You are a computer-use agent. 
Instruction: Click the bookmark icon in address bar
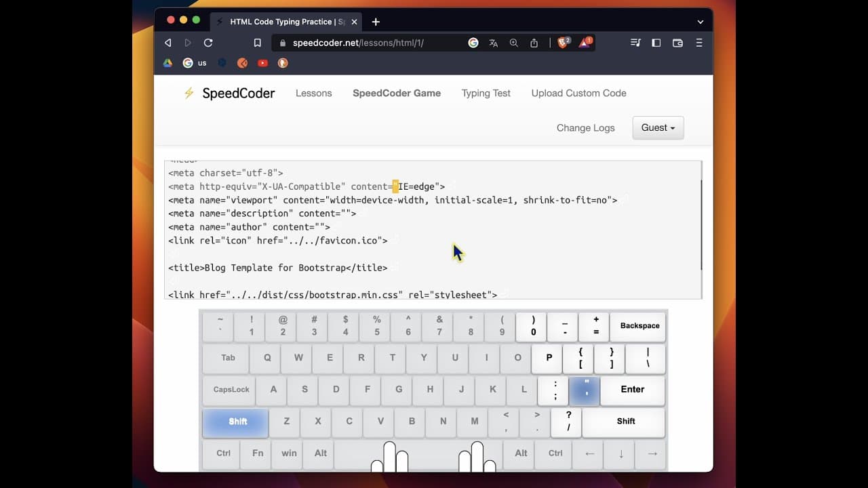257,43
